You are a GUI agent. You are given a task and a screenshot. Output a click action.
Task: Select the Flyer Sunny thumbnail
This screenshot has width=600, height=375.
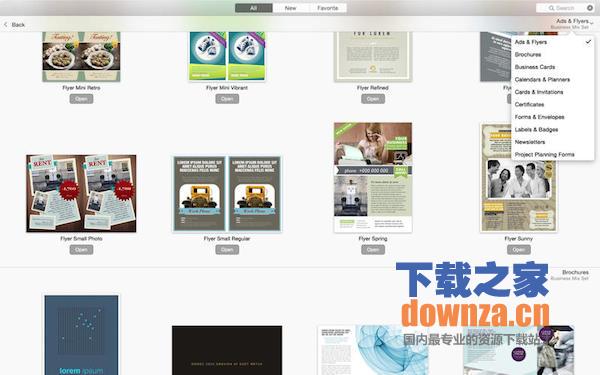coord(518,178)
